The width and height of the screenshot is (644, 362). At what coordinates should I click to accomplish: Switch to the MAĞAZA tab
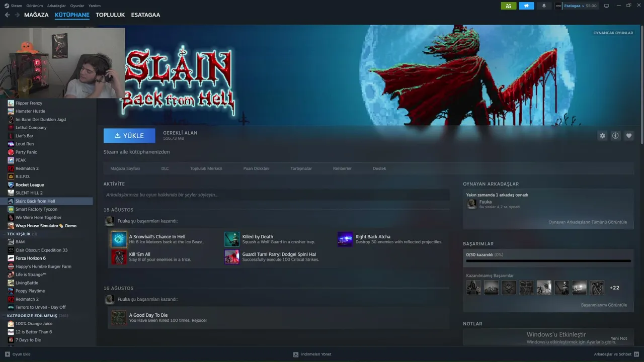[x=36, y=15]
